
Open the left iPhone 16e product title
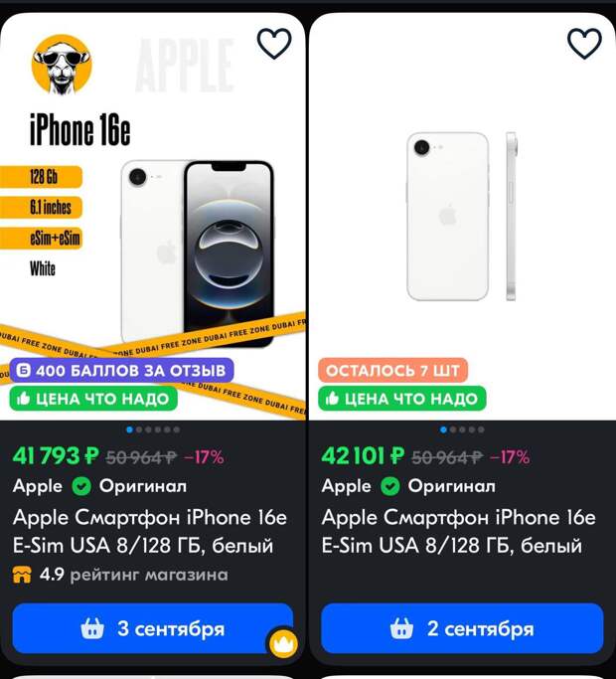150,531
